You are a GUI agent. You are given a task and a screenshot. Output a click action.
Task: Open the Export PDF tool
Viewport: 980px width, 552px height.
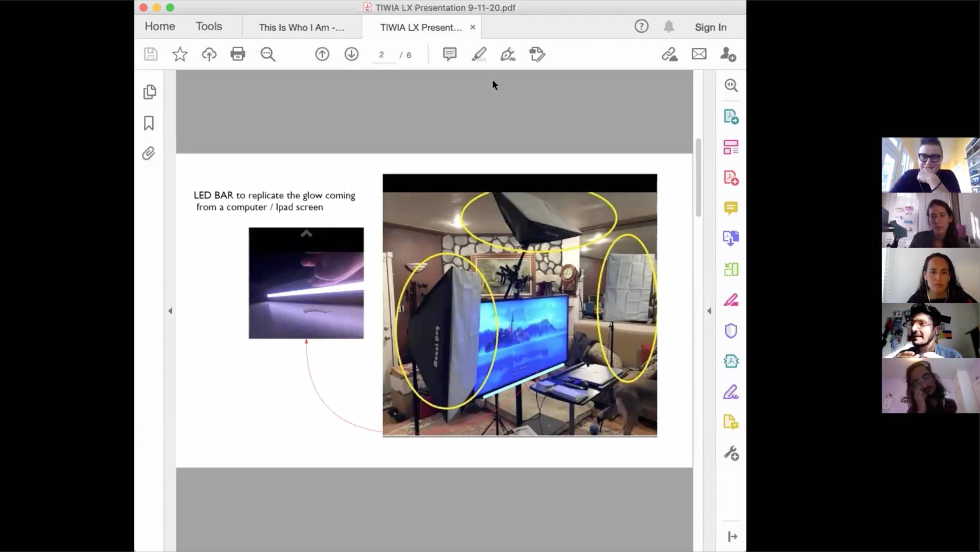pos(731,116)
